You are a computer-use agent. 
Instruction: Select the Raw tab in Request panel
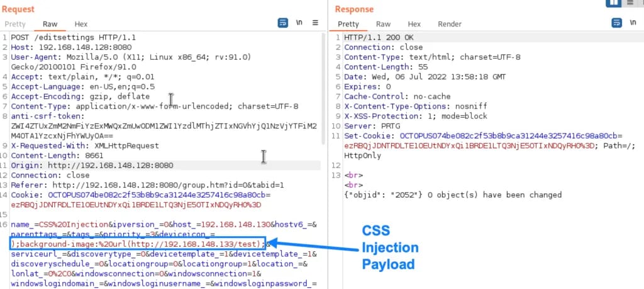click(x=50, y=25)
